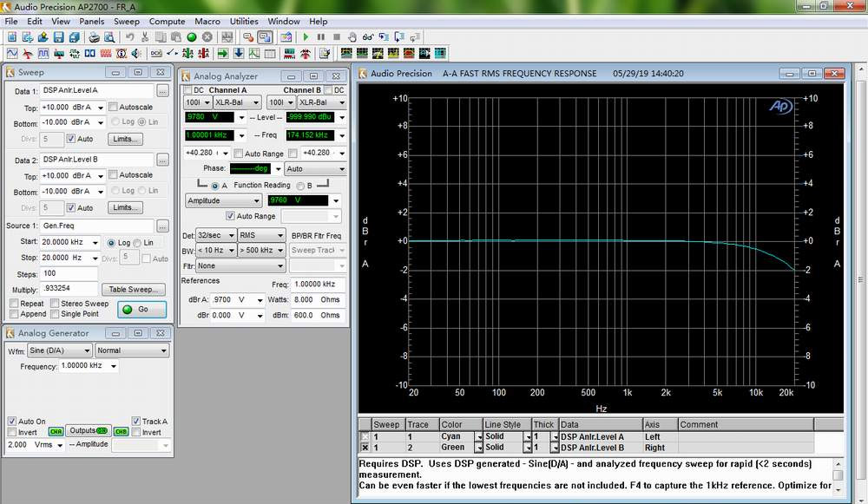Click the hand breakpoint toolbar icon
This screenshot has width=868, height=504.
[352, 37]
